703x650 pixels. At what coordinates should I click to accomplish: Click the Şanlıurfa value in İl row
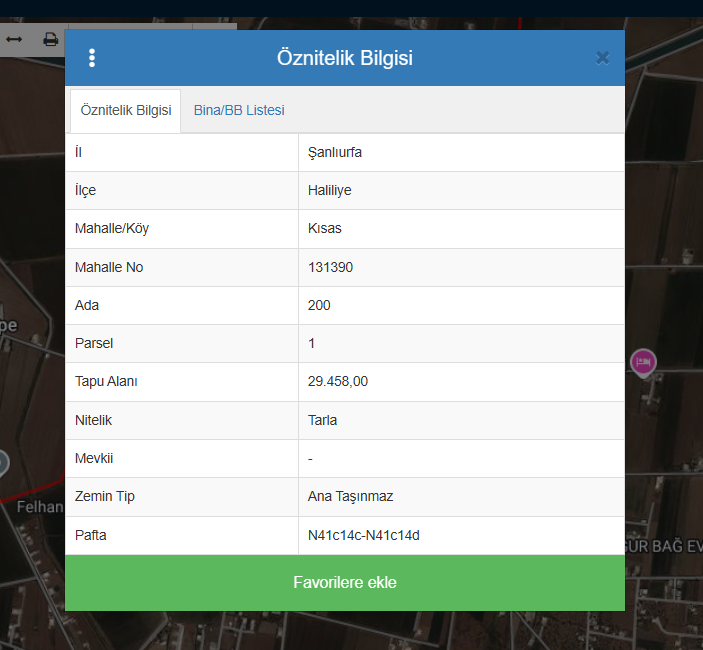pyautogui.click(x=335, y=152)
